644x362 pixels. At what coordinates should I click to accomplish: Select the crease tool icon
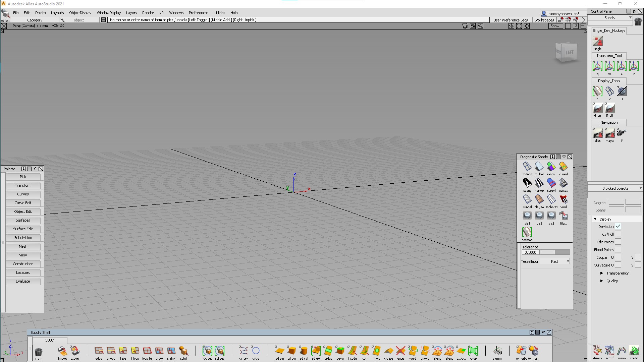click(388, 351)
